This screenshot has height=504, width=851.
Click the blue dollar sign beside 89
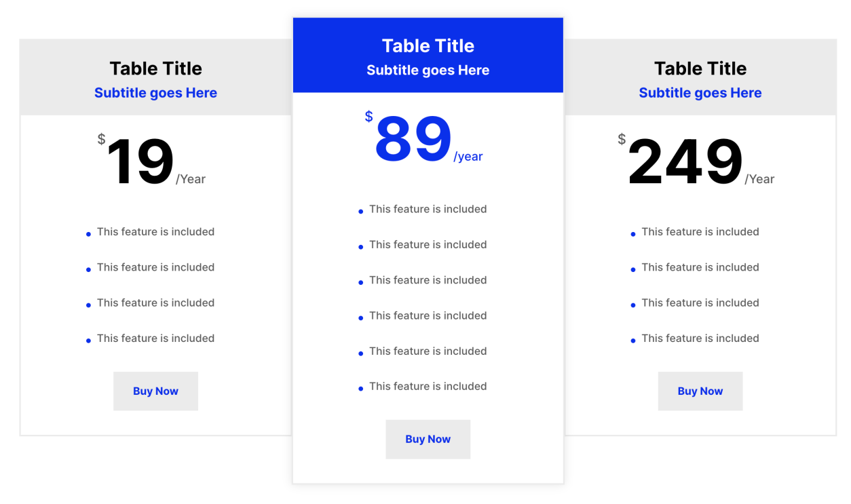pyautogui.click(x=368, y=117)
